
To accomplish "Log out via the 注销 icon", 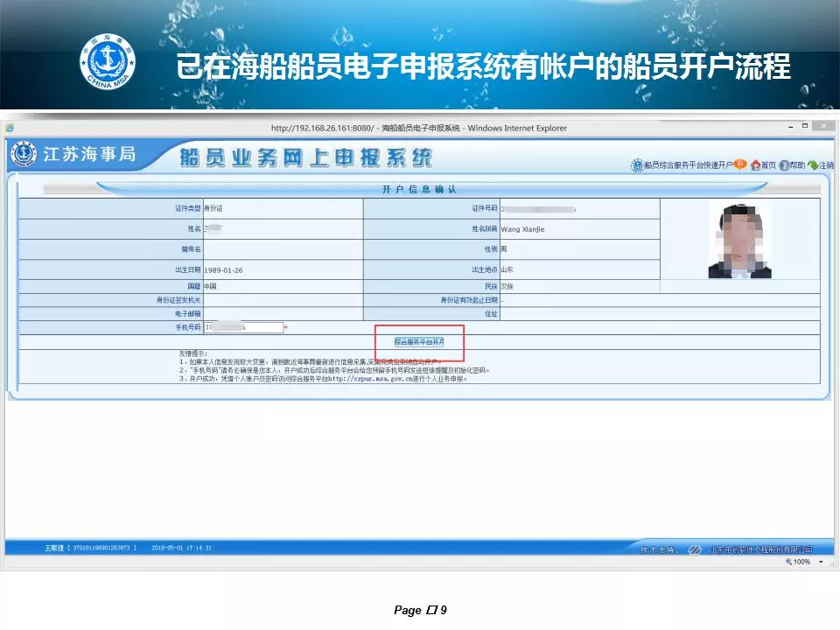I will pyautogui.click(x=813, y=164).
